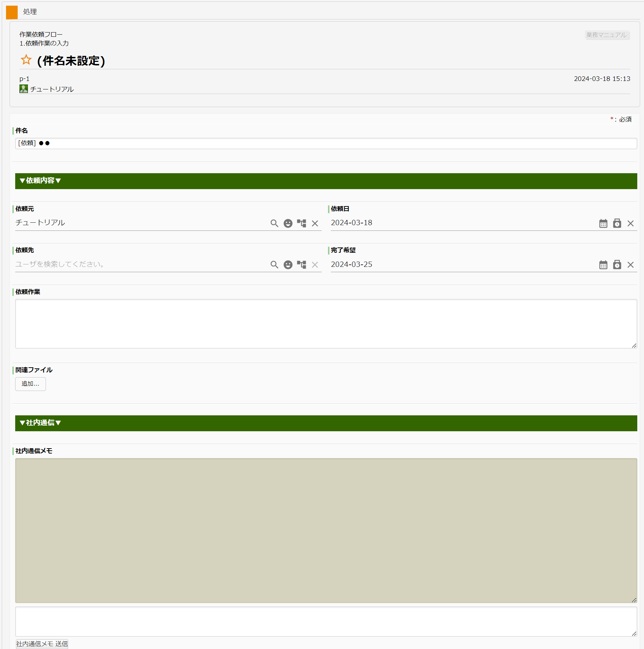Click inside the 件名 input field
This screenshot has width=644, height=649.
[318, 143]
